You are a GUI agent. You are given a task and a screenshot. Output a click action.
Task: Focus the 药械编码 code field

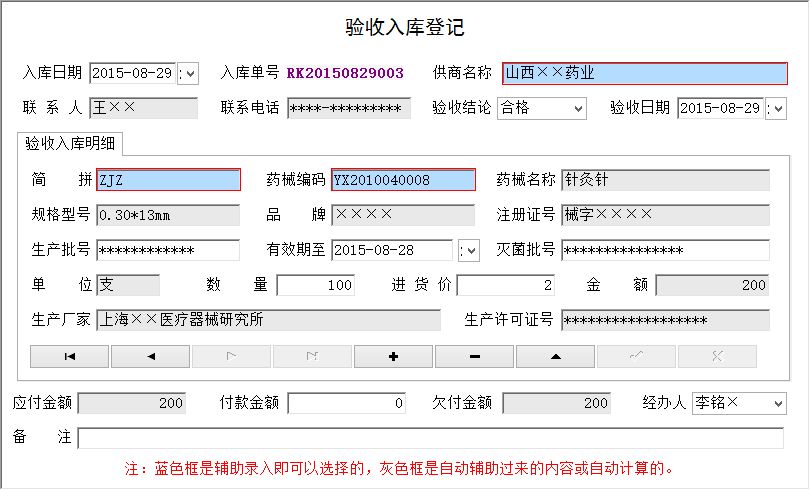click(x=403, y=180)
